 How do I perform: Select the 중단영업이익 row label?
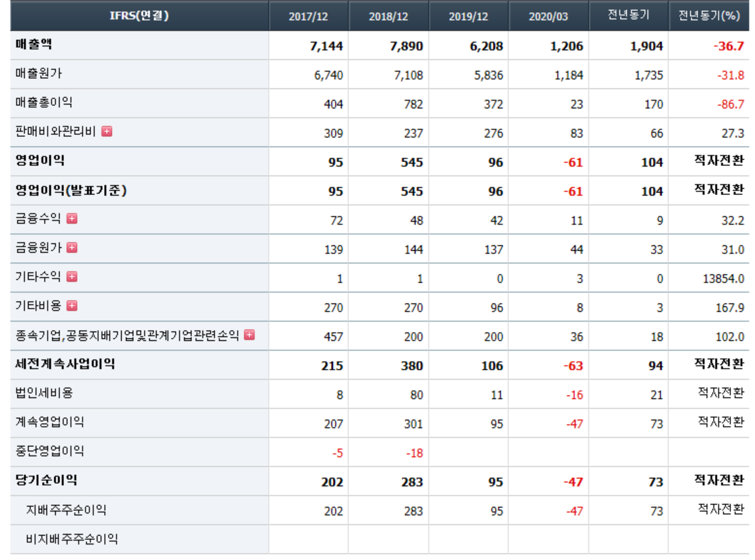tap(50, 451)
